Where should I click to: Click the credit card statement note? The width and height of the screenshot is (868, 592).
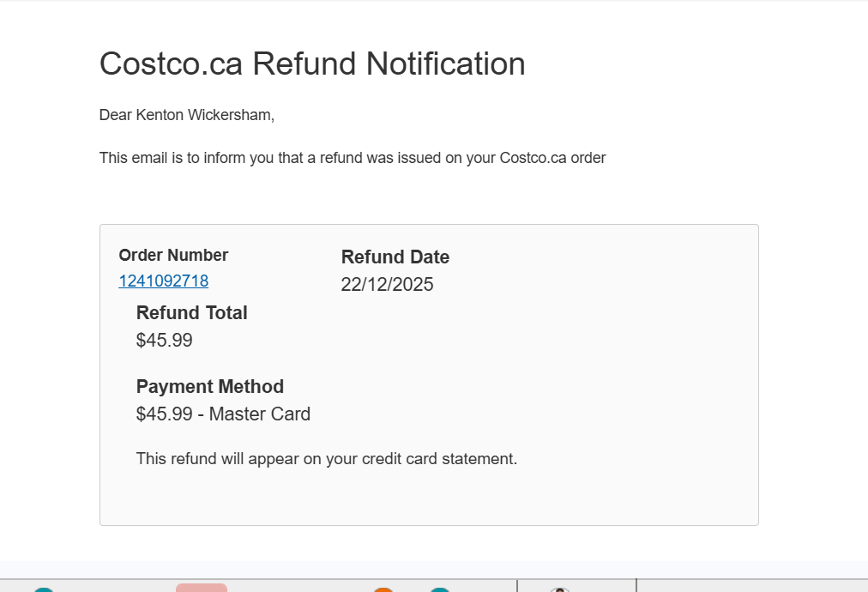click(327, 459)
